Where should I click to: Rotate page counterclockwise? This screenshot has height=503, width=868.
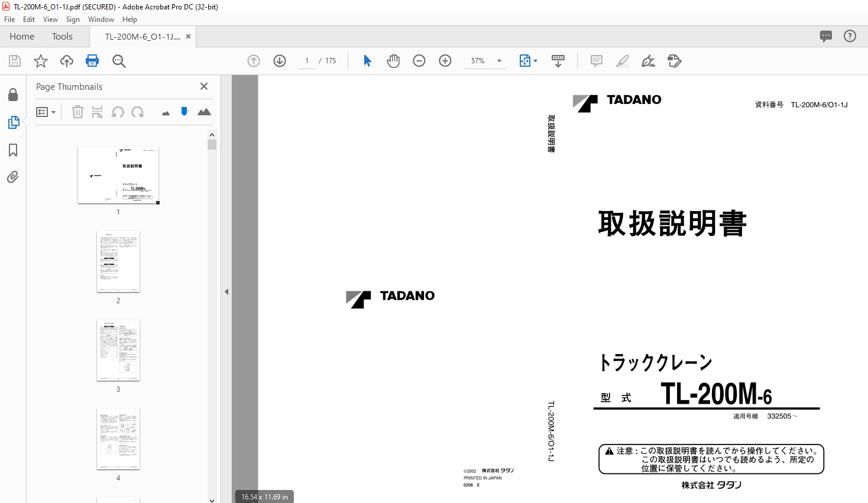[x=118, y=112]
